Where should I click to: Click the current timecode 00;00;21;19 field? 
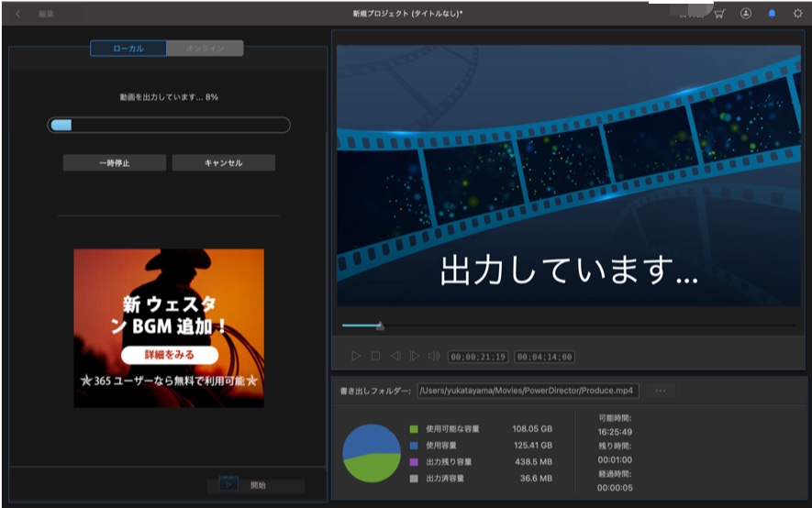pyautogui.click(x=478, y=357)
